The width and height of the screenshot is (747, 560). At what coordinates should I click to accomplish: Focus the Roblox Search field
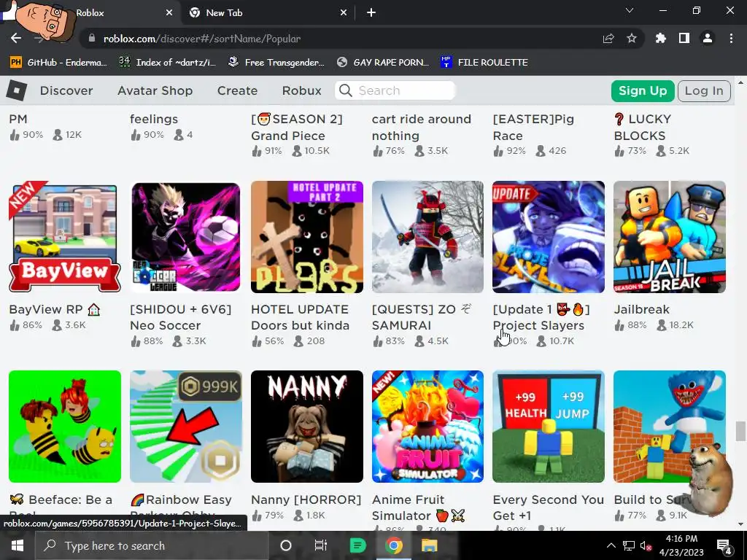(395, 90)
